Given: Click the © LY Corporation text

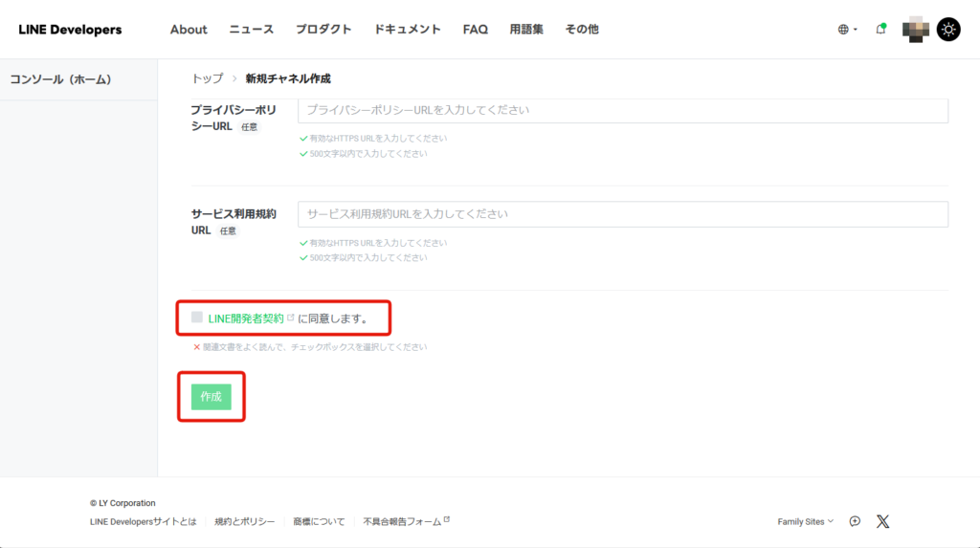Looking at the screenshot, I should coord(122,503).
